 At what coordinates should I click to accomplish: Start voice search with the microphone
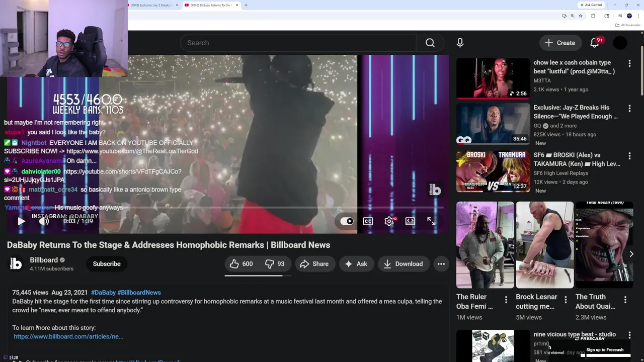point(460,43)
